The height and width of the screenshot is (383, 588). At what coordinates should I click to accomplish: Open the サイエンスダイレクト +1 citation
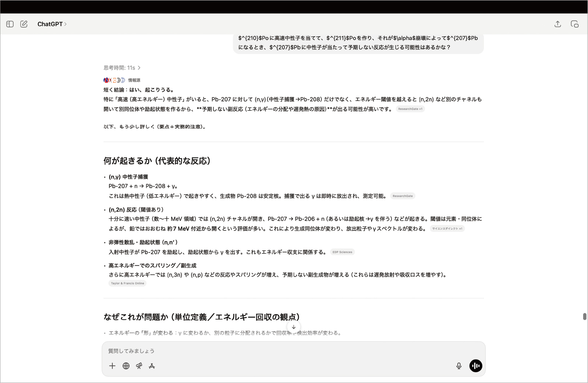447,229
